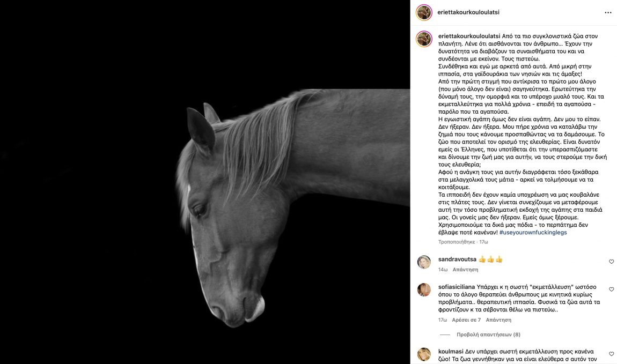Like koulmasi's comment with the heart

611,354
